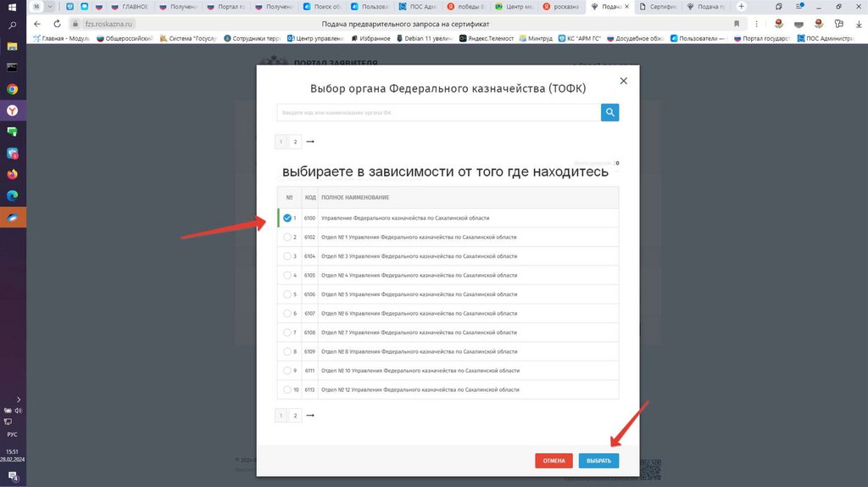Click the fzs.roskazna.ru address box
868x487 pixels.
point(108,24)
